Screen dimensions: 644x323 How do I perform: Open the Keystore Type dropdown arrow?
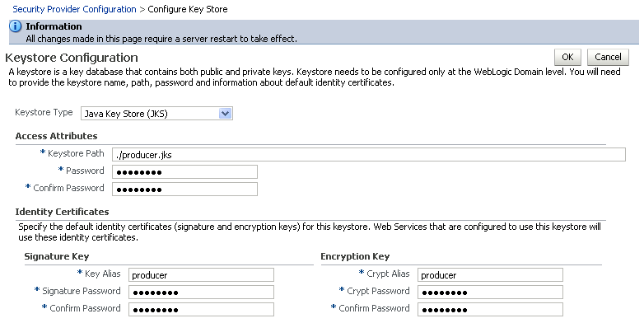point(226,114)
